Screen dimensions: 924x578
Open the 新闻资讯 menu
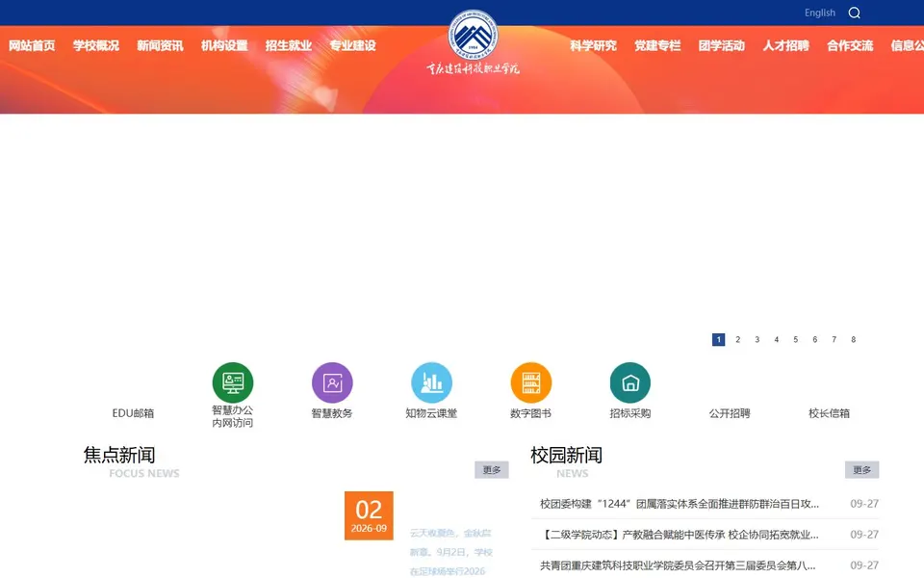point(161,45)
